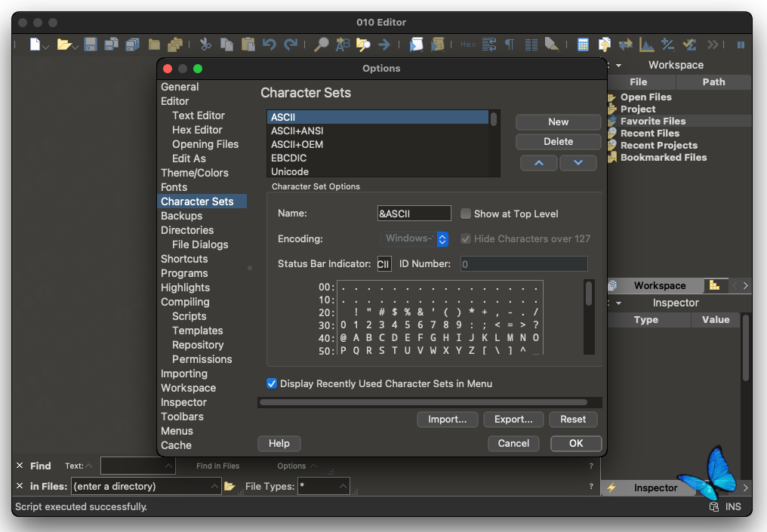Click the Save All toolbar icon

point(133,45)
